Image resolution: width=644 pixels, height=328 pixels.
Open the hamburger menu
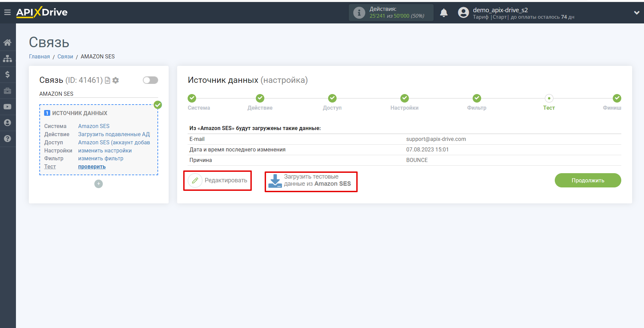pos(7,13)
